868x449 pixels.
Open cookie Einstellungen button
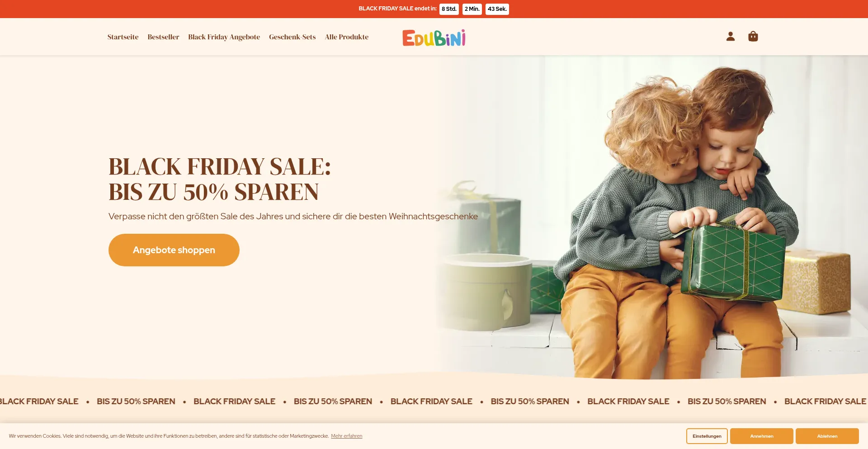click(707, 436)
